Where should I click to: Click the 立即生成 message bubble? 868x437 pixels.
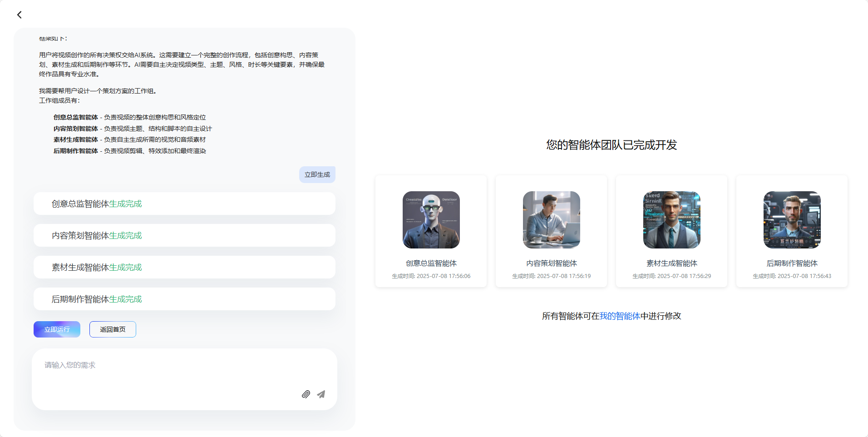pyautogui.click(x=317, y=174)
